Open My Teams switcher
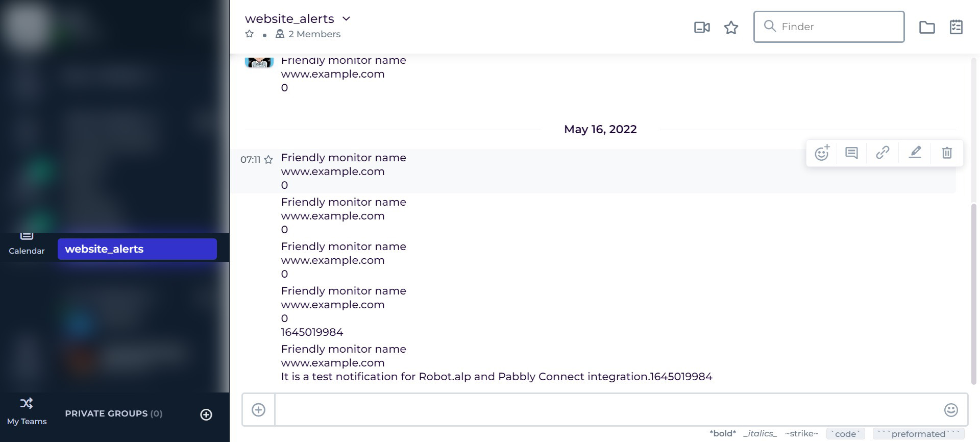Viewport: 980px width, 442px height. (27, 411)
